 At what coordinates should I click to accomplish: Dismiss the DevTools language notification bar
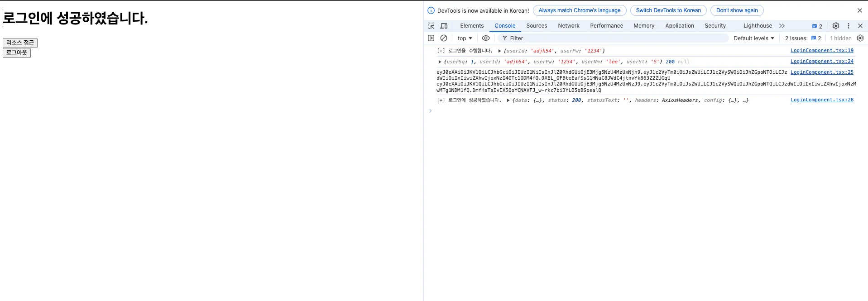(x=860, y=10)
